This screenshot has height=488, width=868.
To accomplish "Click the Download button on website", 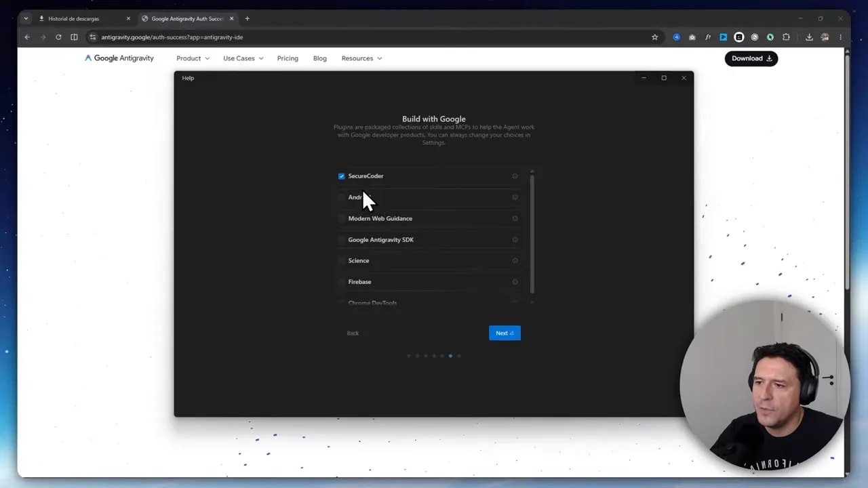I will coord(751,58).
